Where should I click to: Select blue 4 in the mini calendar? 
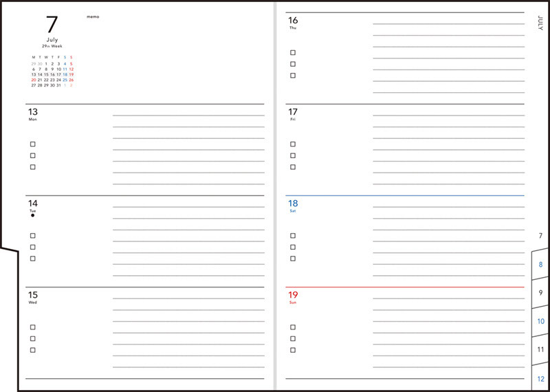[x=65, y=64]
